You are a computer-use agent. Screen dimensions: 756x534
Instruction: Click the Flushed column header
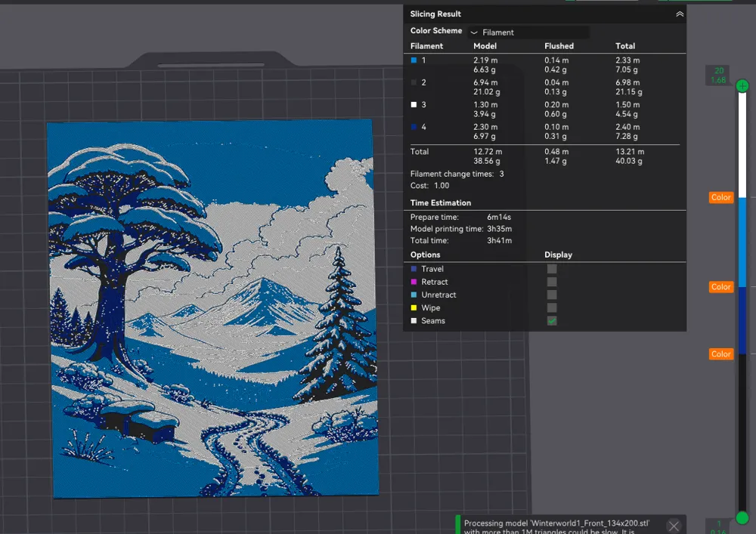tap(559, 46)
